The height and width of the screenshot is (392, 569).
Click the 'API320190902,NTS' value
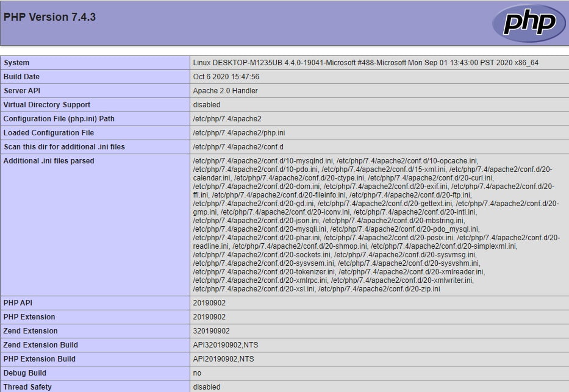(x=226, y=345)
